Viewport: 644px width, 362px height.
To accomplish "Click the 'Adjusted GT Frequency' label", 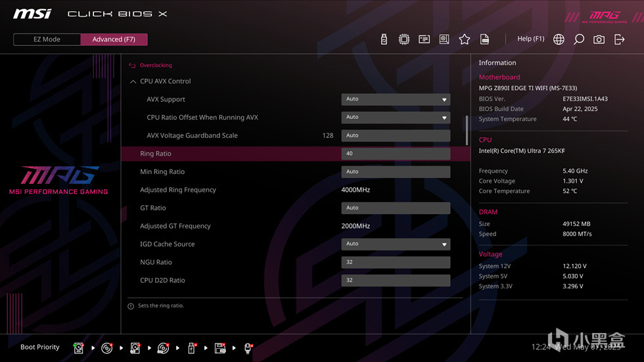I will click(175, 226).
